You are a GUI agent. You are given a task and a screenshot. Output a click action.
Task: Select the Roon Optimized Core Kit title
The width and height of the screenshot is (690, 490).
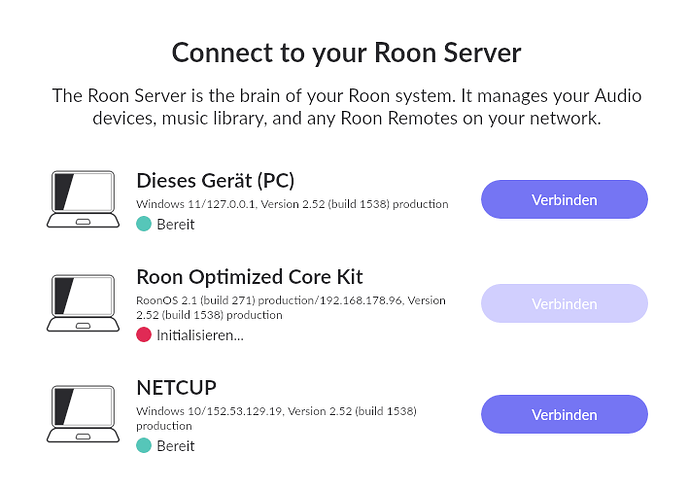250,277
